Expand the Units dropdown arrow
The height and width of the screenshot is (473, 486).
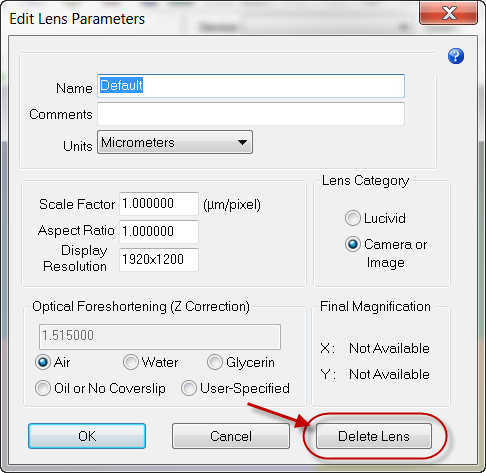point(242,142)
